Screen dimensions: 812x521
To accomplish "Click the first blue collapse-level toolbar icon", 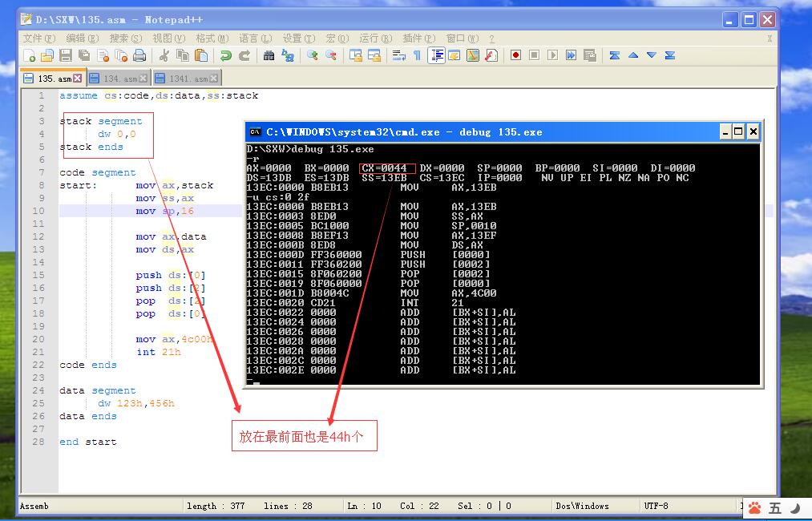I will (615, 55).
